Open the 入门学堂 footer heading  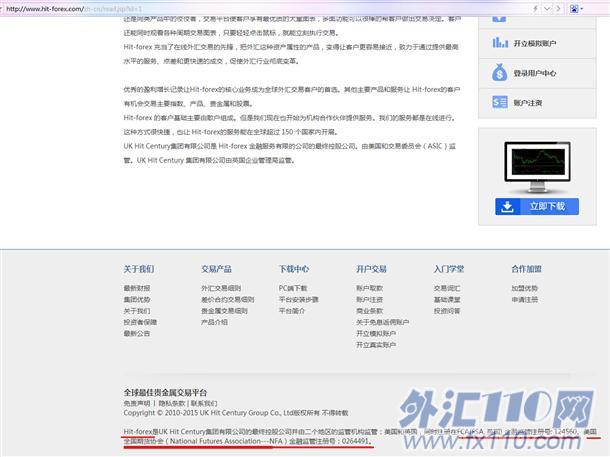[449, 269]
